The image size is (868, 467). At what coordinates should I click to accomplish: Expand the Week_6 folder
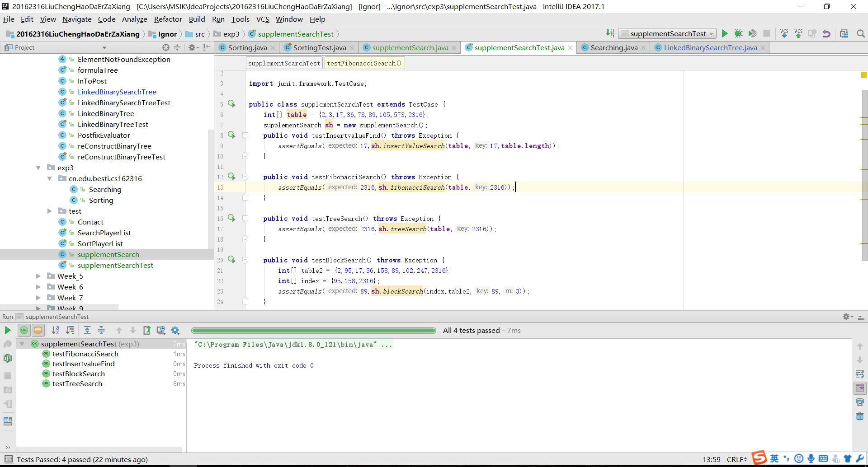tap(38, 287)
